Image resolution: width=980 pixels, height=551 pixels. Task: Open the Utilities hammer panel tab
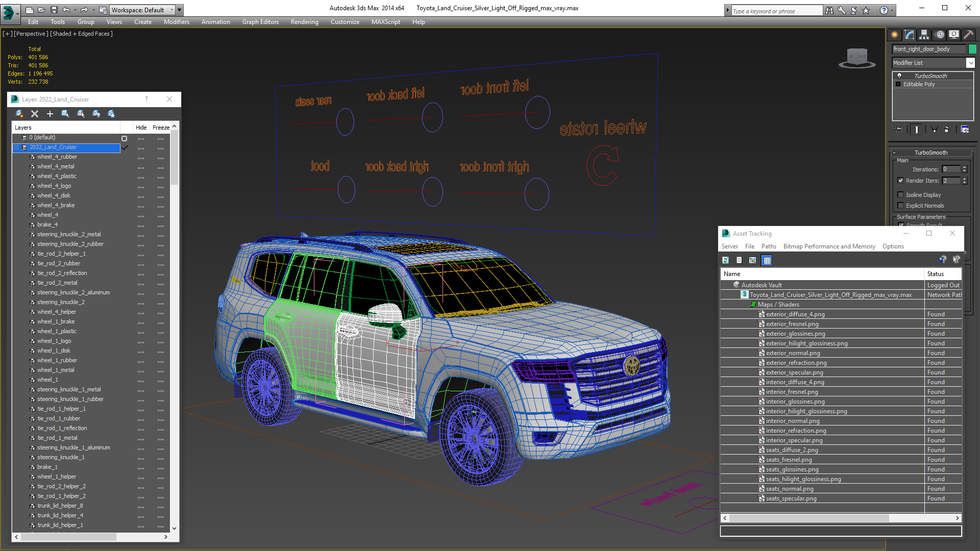[x=968, y=35]
